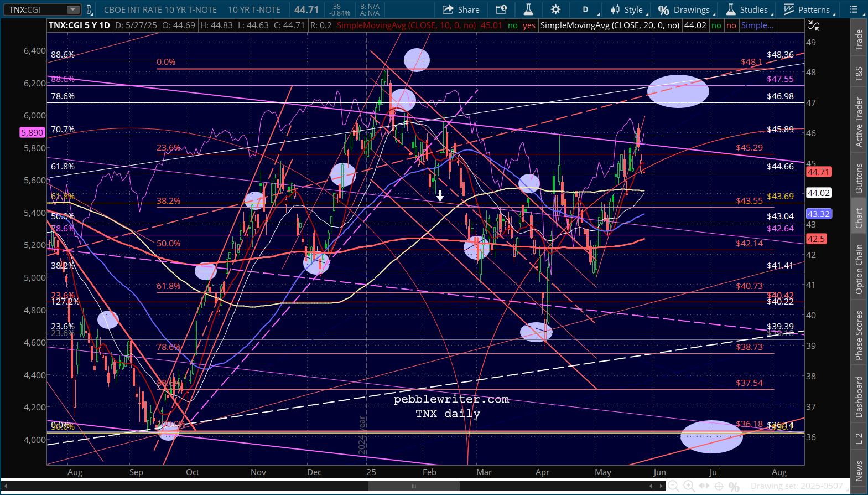Click the zoom in magnifier icon
The width and height of the screenshot is (868, 495).
[x=689, y=486]
